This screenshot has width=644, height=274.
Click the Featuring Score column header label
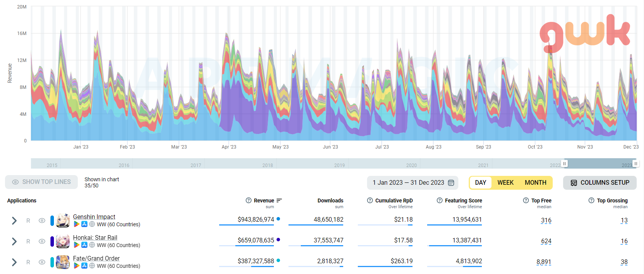[x=463, y=200]
